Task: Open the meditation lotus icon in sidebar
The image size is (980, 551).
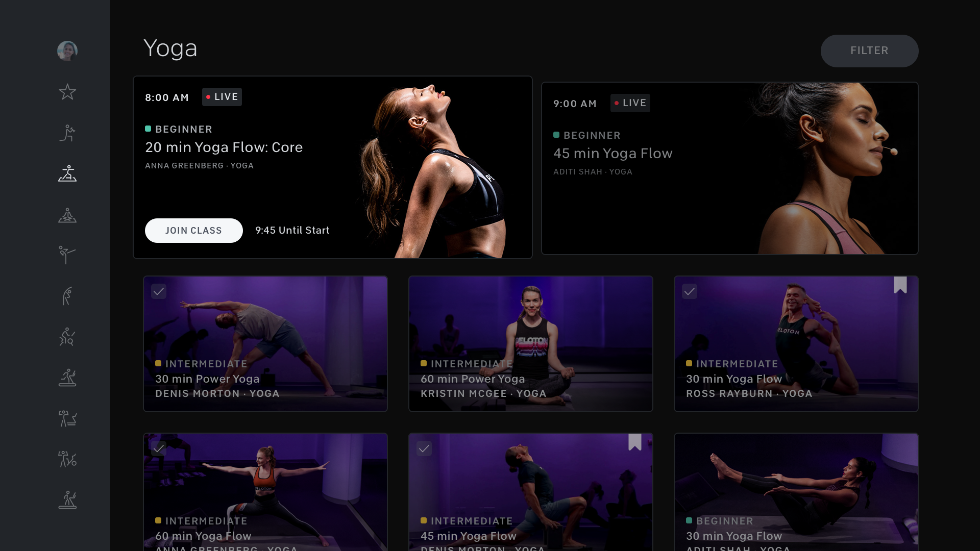Action: pos(67,215)
